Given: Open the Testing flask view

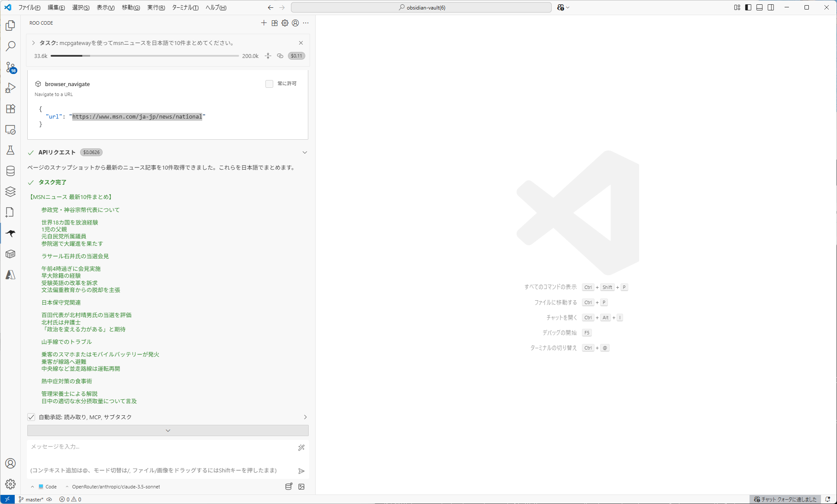Looking at the screenshot, I should click(x=10, y=150).
